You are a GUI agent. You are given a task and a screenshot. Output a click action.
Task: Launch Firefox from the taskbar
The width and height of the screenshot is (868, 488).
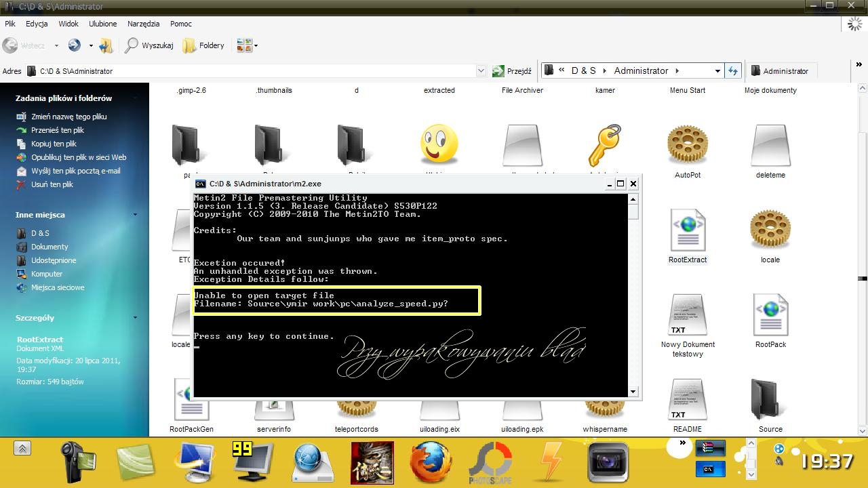(x=431, y=462)
